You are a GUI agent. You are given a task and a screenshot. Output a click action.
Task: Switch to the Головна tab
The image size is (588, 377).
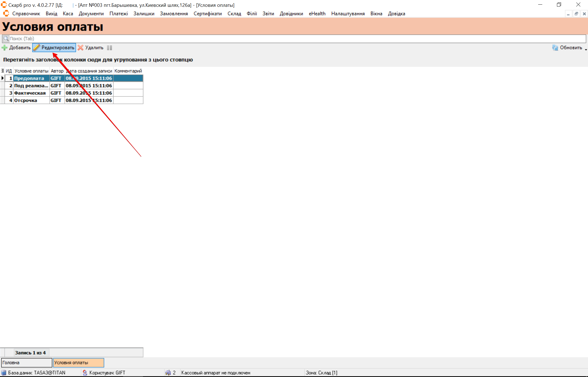(26, 363)
